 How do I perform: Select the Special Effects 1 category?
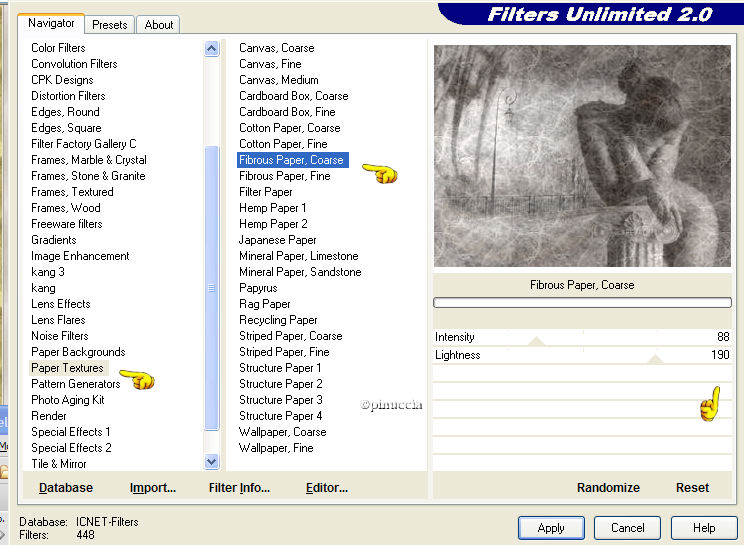click(71, 432)
